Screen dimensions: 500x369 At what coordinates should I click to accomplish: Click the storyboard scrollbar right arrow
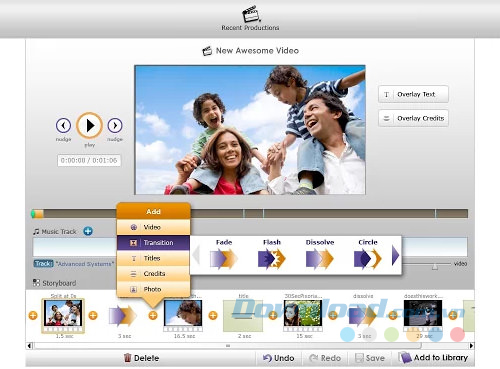[x=471, y=346]
